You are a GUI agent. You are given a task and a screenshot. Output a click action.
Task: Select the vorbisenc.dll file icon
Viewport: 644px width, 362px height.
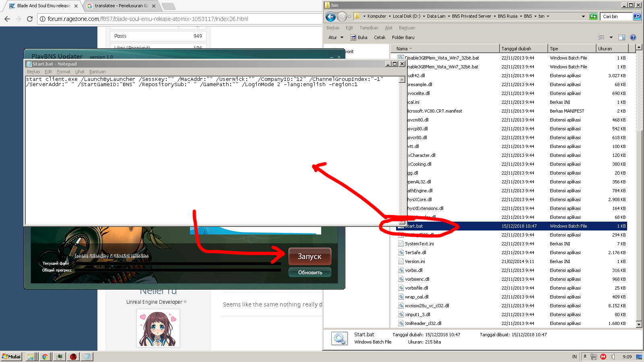(x=401, y=279)
